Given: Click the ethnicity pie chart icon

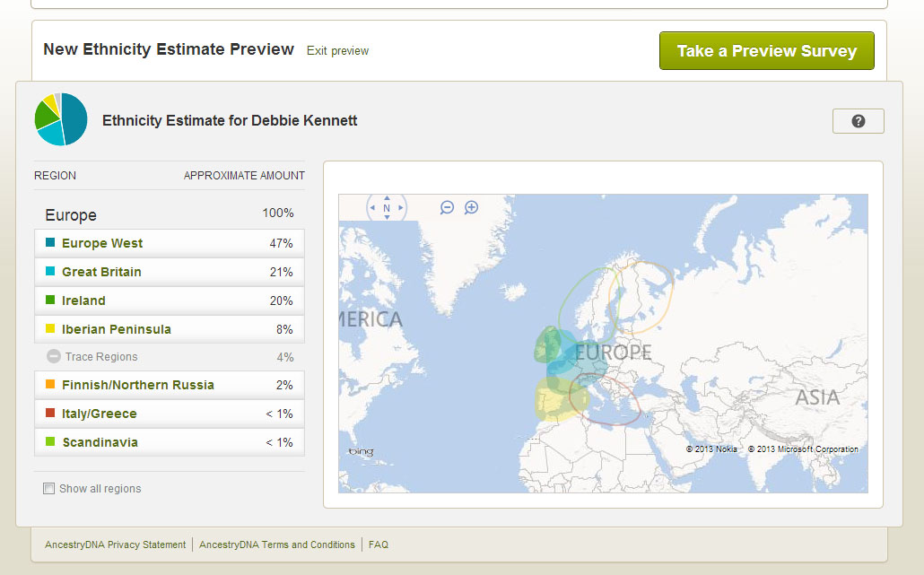Looking at the screenshot, I should coord(60,118).
